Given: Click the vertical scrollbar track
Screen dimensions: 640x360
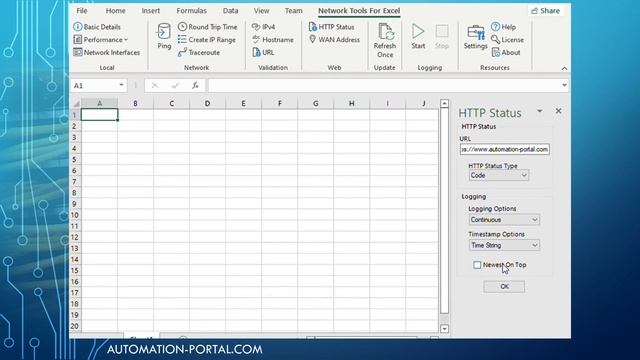Looking at the screenshot, I should click(444, 319).
